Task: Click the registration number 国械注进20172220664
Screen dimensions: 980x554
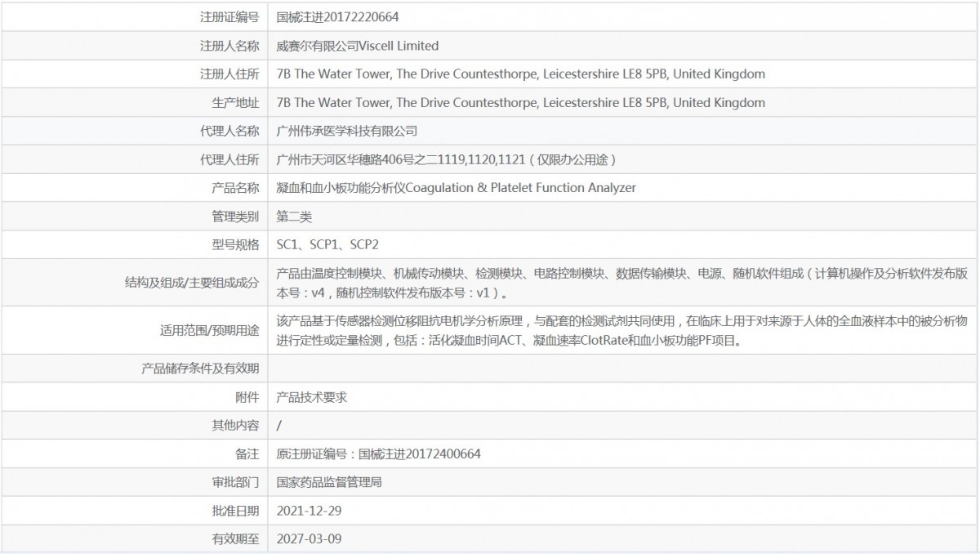Action: (338, 17)
